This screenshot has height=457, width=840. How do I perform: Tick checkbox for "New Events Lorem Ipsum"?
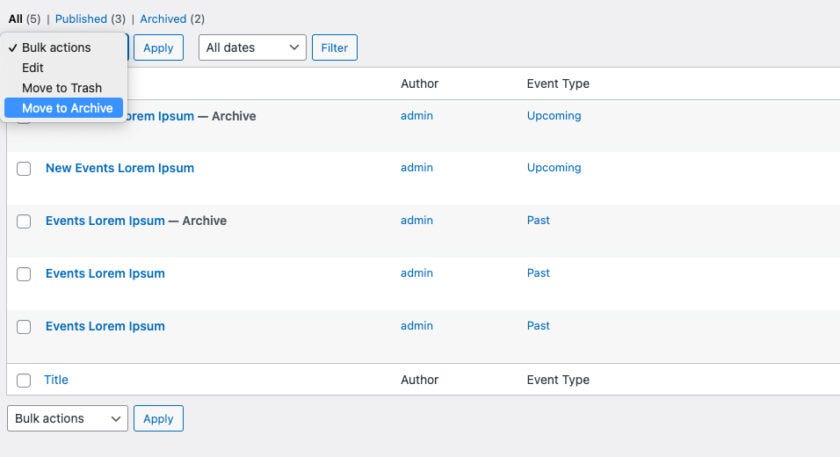(24, 169)
